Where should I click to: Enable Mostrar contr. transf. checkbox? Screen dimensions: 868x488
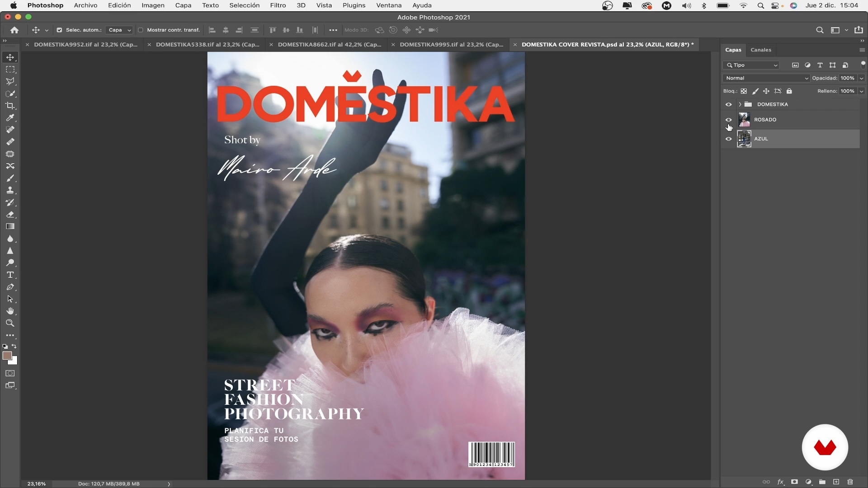pos(140,30)
